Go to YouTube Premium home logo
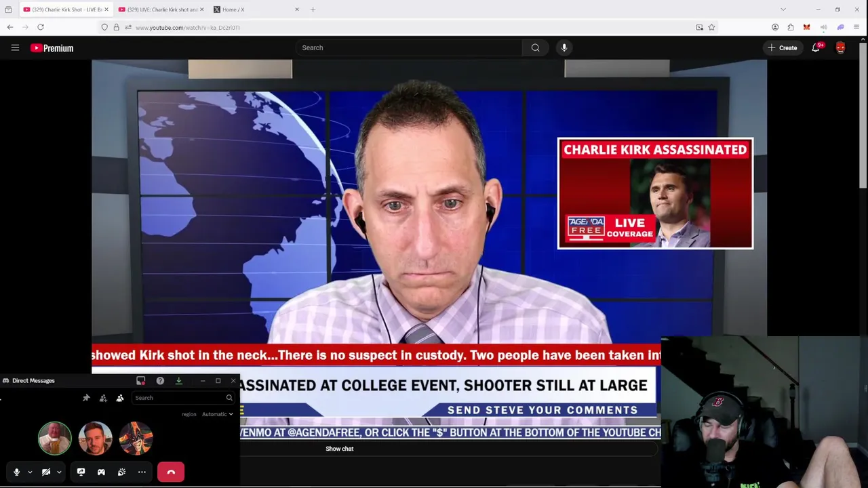The width and height of the screenshot is (868, 488). coord(52,48)
